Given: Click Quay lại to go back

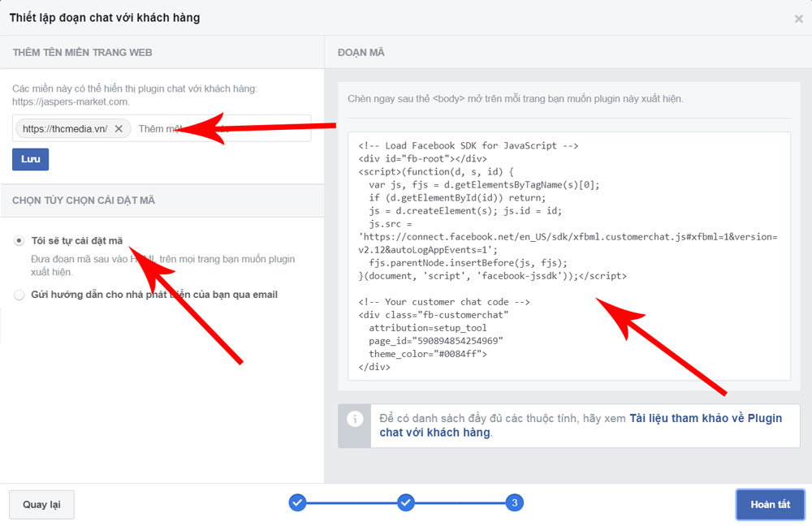Looking at the screenshot, I should [41, 505].
